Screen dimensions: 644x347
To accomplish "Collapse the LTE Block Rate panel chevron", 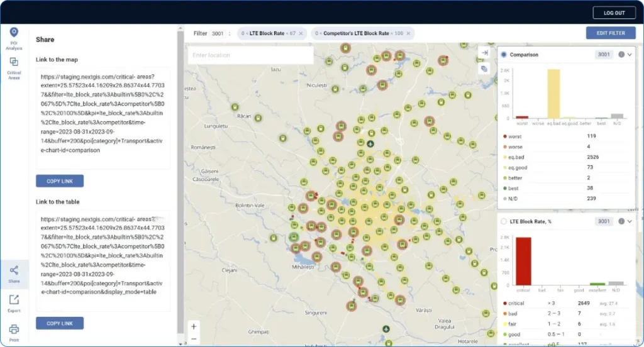I will tap(630, 221).
